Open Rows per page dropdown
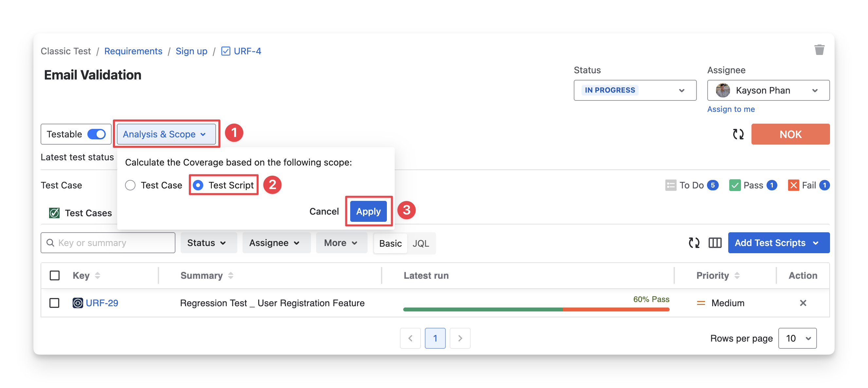This screenshot has width=868, height=388. (x=797, y=338)
